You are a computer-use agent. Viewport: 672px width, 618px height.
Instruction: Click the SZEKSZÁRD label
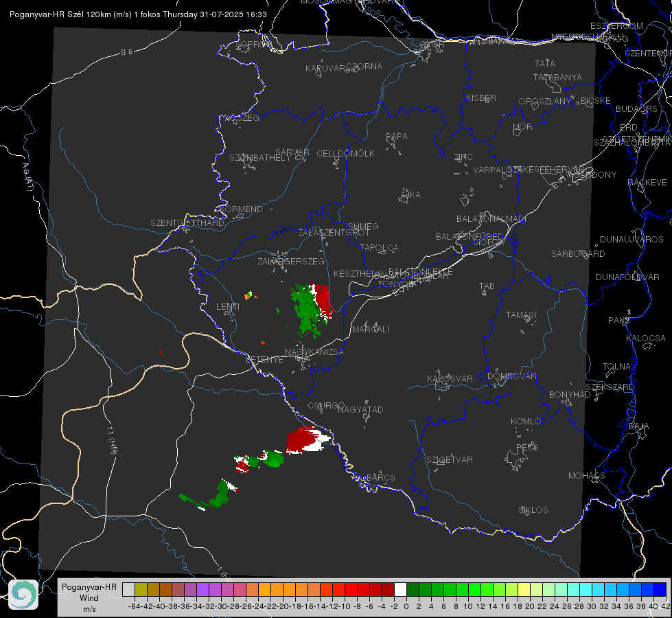[x=610, y=387]
